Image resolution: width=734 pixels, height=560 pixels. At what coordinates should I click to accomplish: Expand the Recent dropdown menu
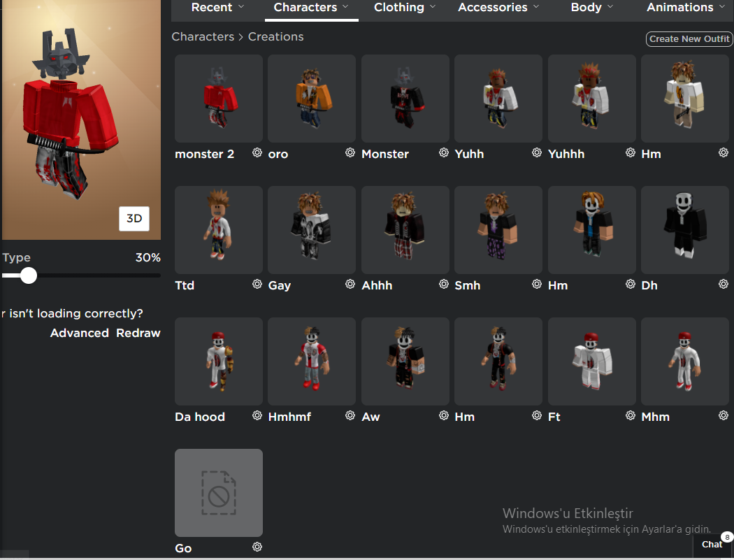[217, 8]
